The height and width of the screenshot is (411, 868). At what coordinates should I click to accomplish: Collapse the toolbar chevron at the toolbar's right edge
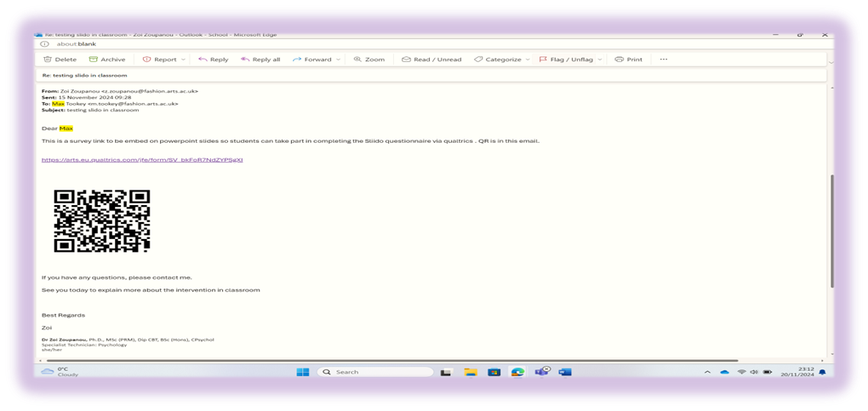coord(831,62)
